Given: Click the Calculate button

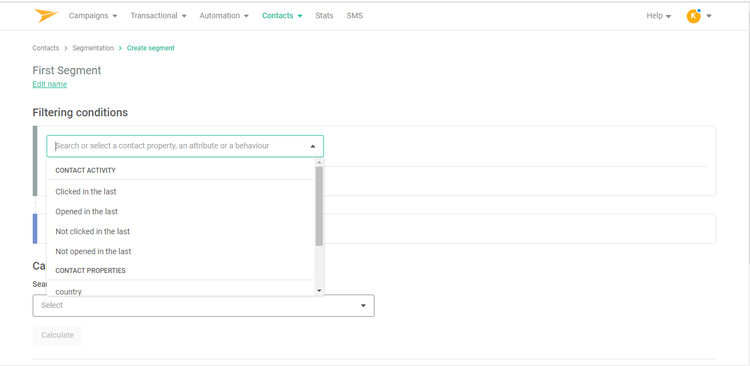Looking at the screenshot, I should coord(57,335).
